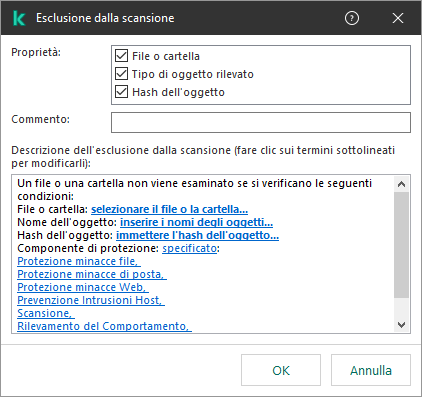
Task: Click the Scansione link
Action: coord(46,313)
